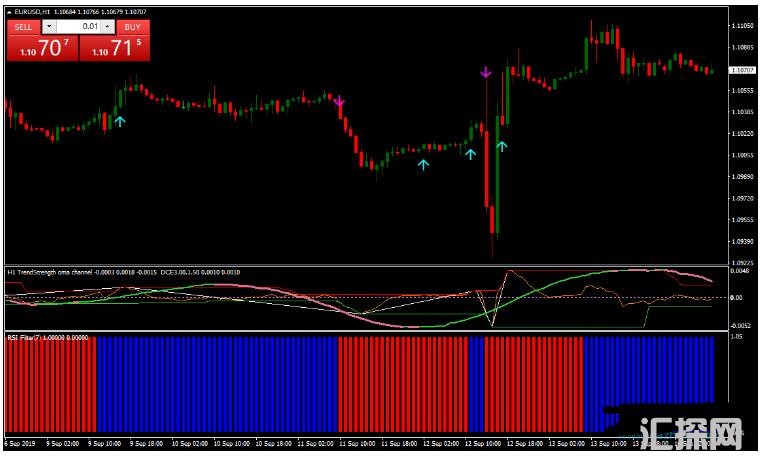Select the cyan buy arrow on 9 Sep
The height and width of the screenshot is (458, 762).
click(120, 121)
